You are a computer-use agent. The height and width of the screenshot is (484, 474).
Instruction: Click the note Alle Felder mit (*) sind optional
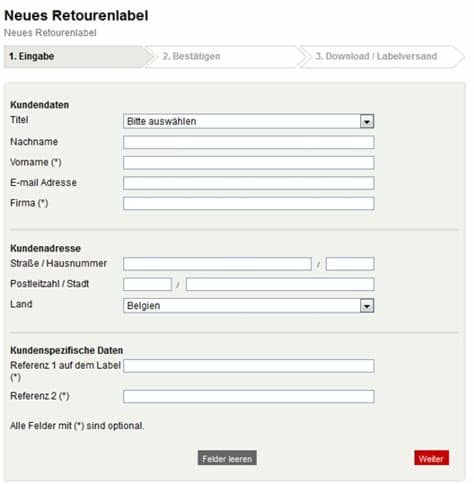(x=77, y=426)
